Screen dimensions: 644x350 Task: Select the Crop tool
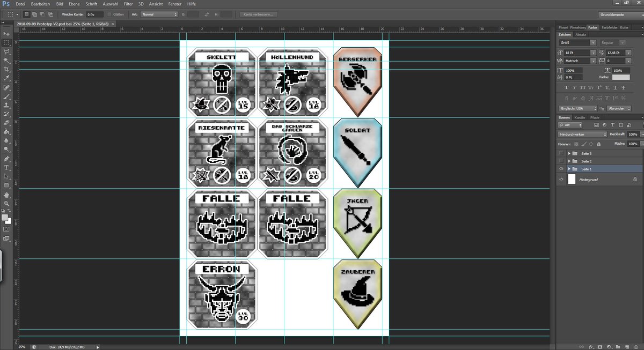tap(7, 69)
